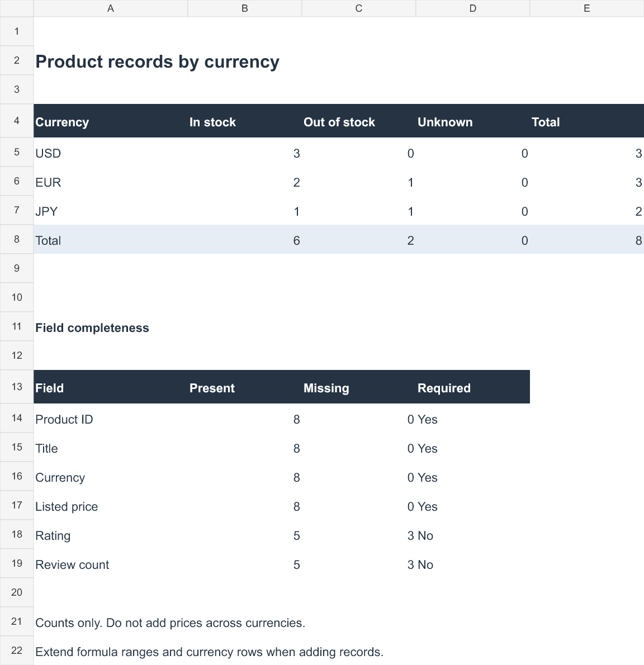
Task: Click USD in-stock value 3
Action: [245, 153]
